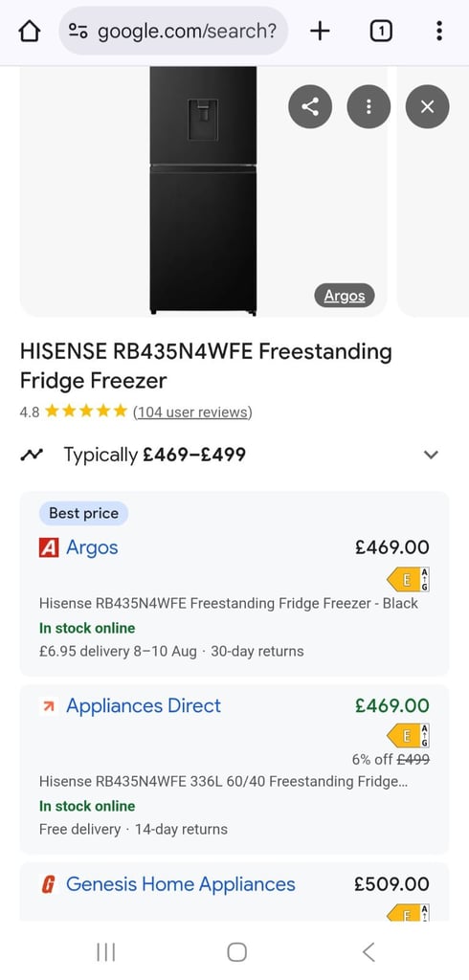The width and height of the screenshot is (469, 980).
Task: Tap the site info icon in address bar
Action: click(x=78, y=31)
